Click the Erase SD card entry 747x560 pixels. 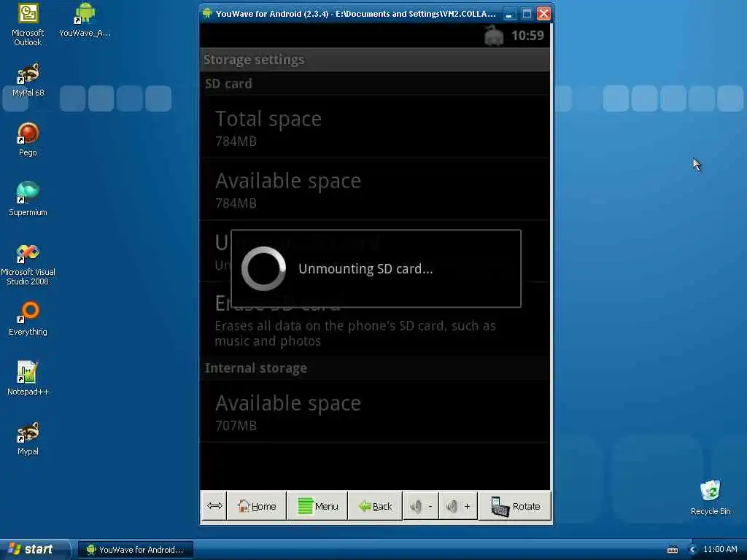375,319
